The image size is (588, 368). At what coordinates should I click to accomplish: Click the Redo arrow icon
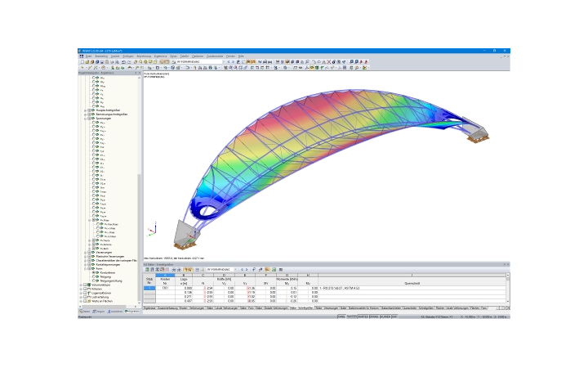[129, 62]
